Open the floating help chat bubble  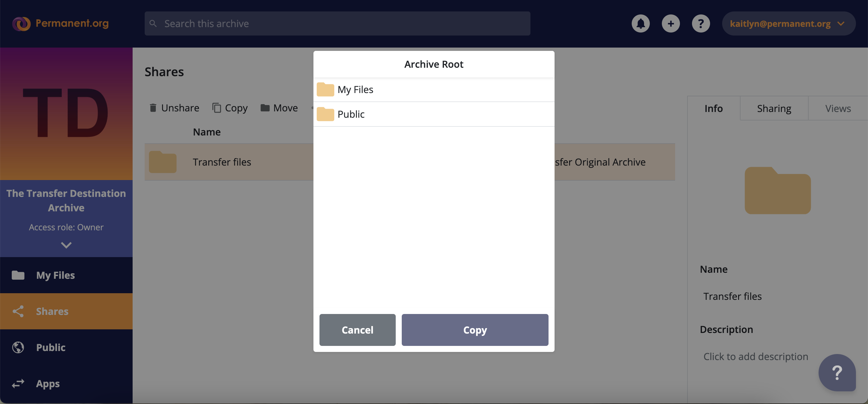[x=837, y=372]
